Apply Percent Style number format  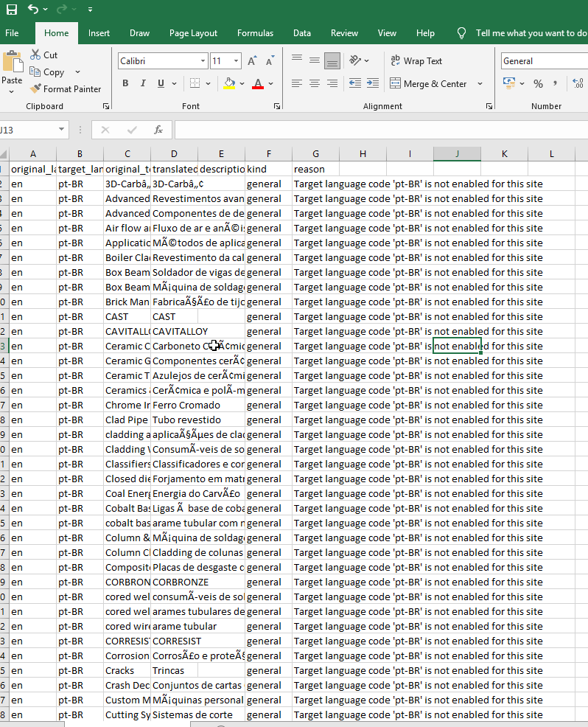(538, 83)
